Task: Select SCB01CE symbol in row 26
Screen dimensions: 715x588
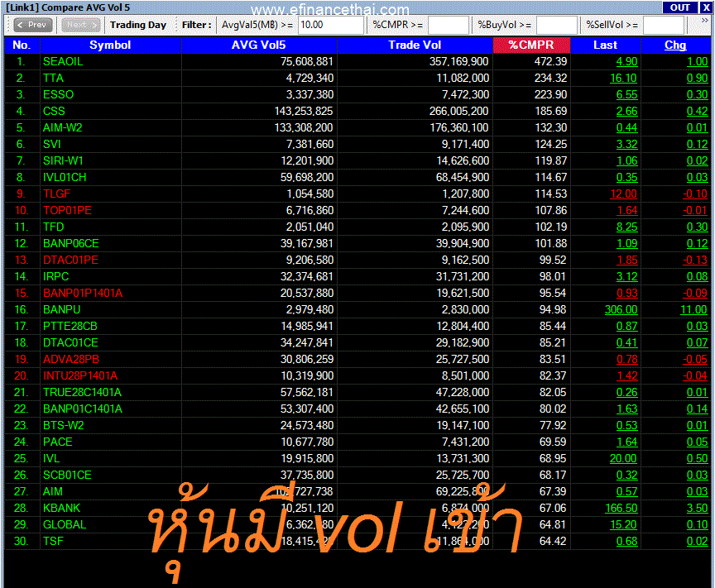Action: point(68,475)
